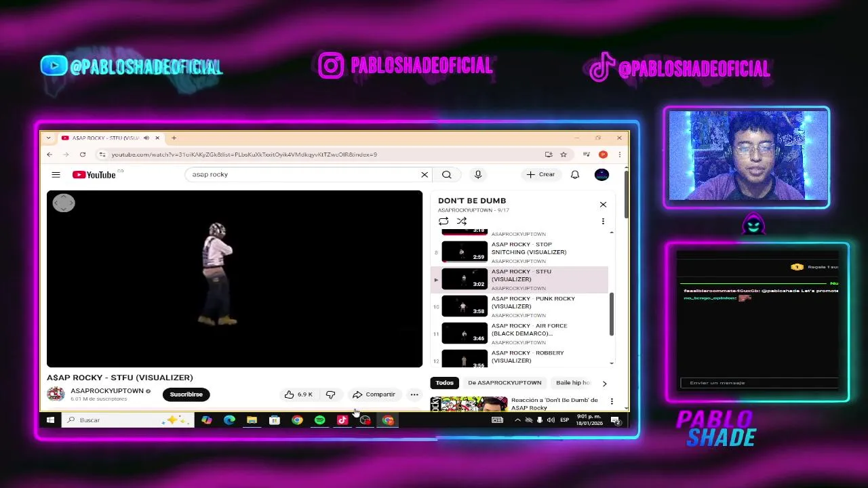Reload the YouTube page

click(x=83, y=155)
